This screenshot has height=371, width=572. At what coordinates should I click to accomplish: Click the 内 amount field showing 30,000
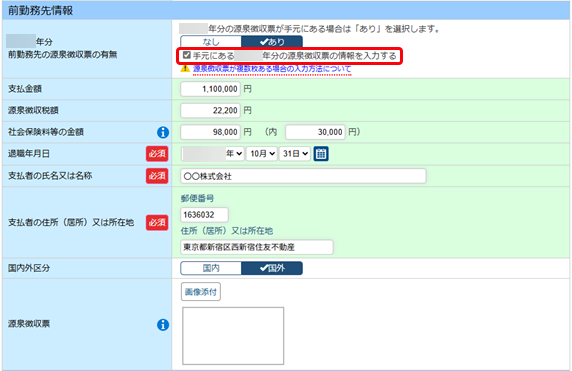[x=315, y=132]
